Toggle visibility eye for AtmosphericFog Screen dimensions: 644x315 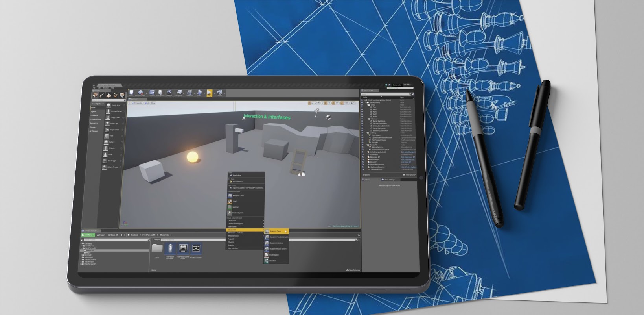(x=362, y=147)
